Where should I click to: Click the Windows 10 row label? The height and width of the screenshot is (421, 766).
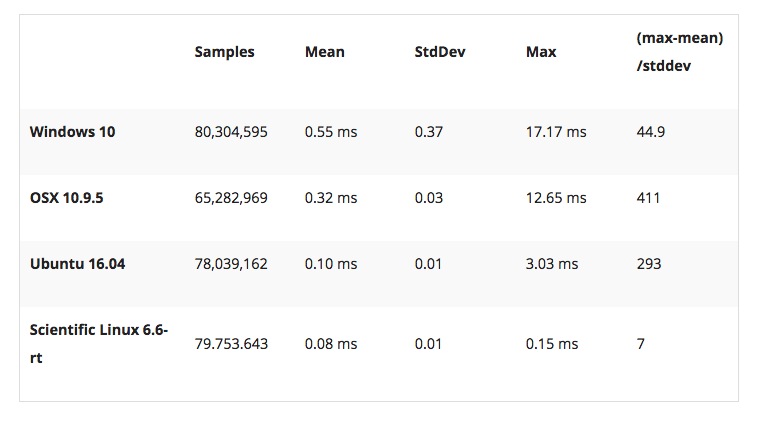pyautogui.click(x=72, y=132)
